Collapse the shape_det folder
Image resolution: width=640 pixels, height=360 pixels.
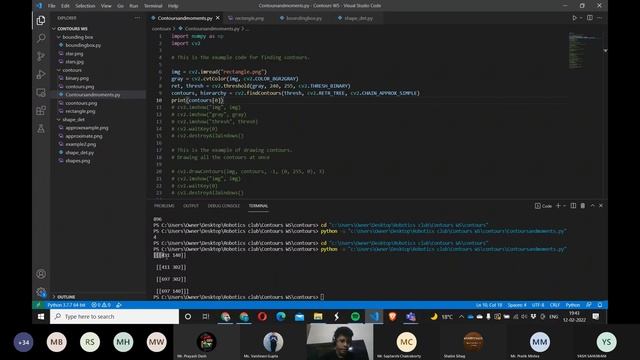coord(73,120)
